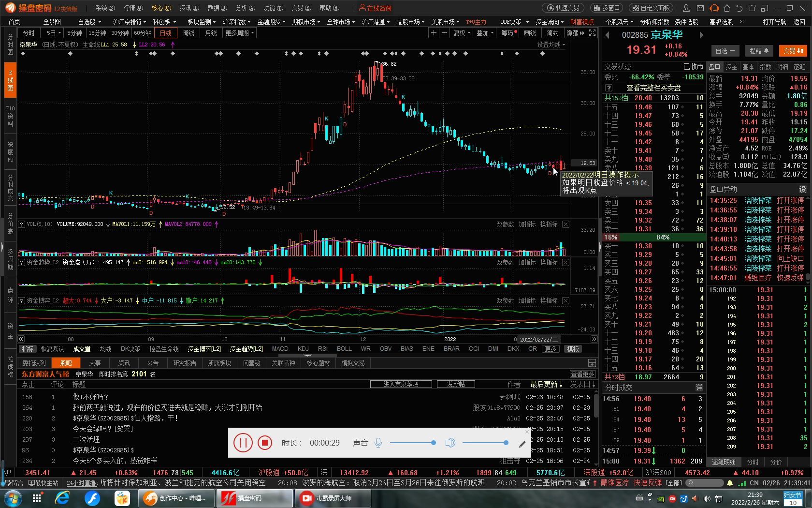This screenshot has height=508, width=812.
Task: Switch to 周线 weekly chart tab
Action: 188,33
